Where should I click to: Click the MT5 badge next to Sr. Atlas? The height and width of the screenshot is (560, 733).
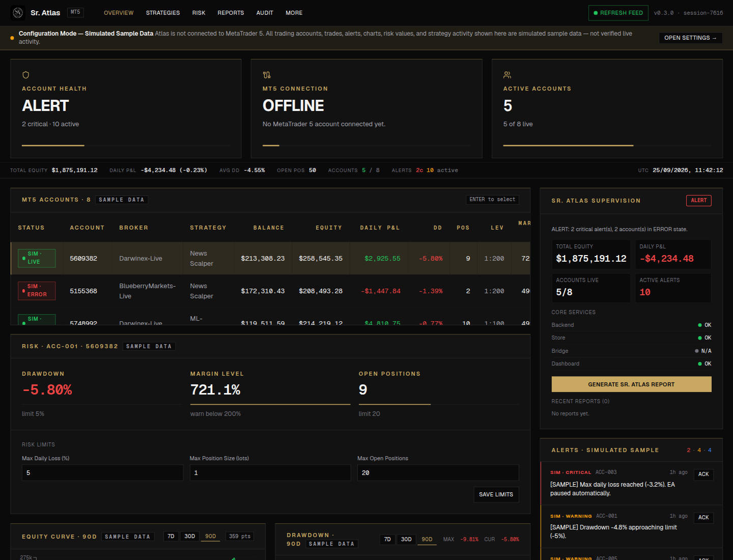pos(75,12)
